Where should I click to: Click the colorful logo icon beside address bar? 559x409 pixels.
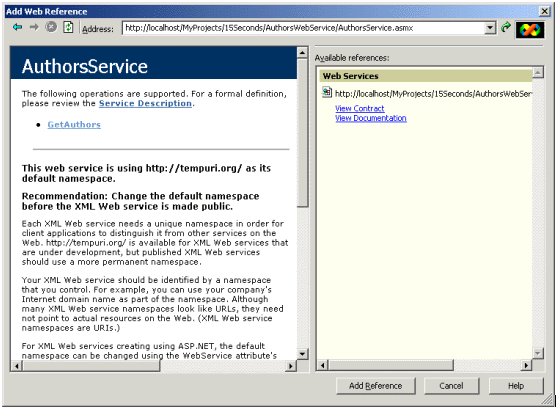pos(530,30)
